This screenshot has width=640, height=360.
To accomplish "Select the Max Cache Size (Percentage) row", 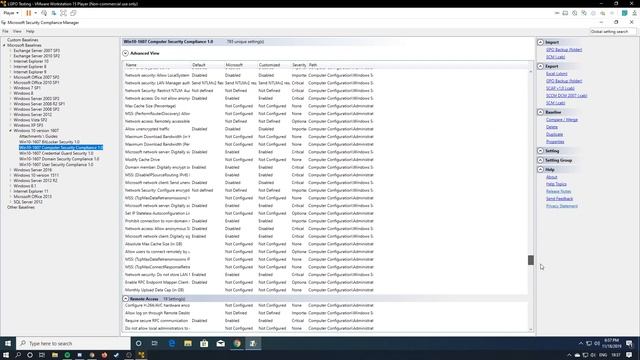I will tap(249, 106).
